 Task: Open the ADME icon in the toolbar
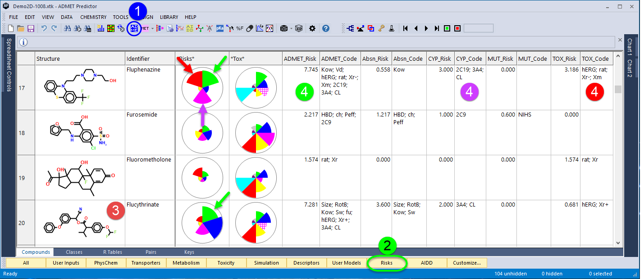click(134, 28)
